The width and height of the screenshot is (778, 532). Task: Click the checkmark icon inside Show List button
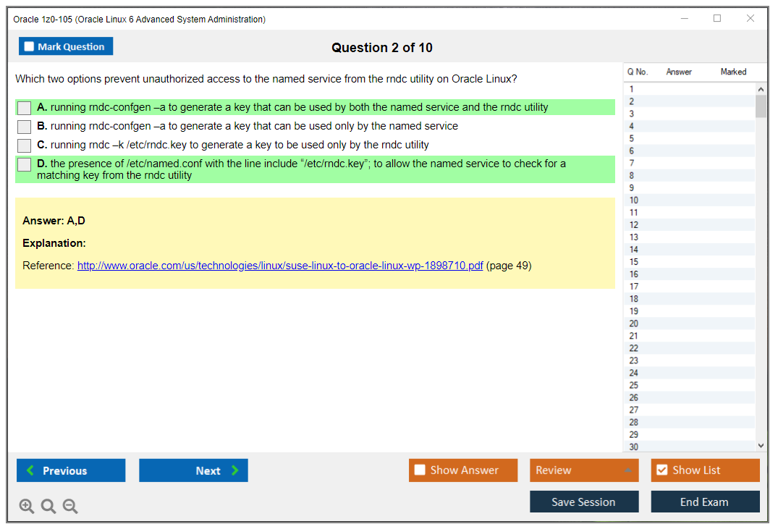(661, 470)
